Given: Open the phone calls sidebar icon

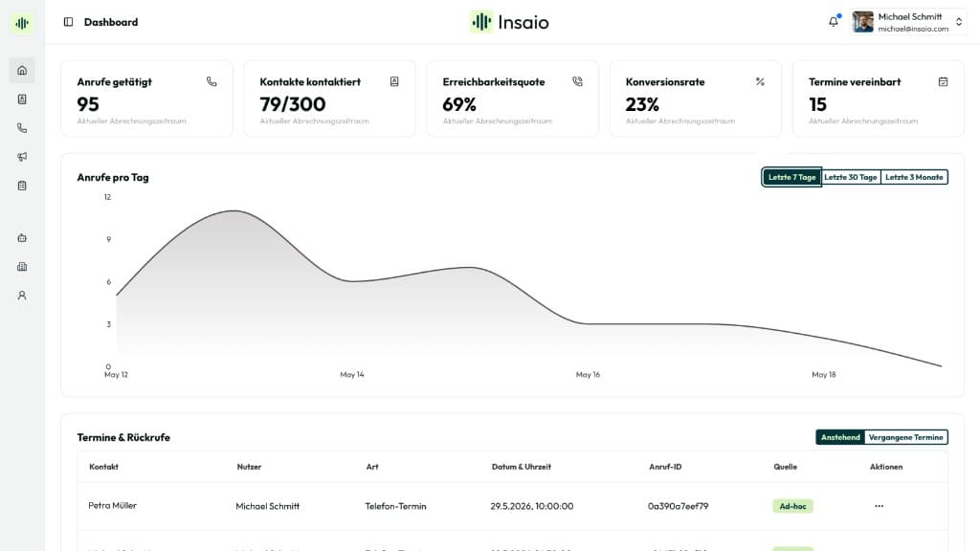Looking at the screenshot, I should point(22,128).
